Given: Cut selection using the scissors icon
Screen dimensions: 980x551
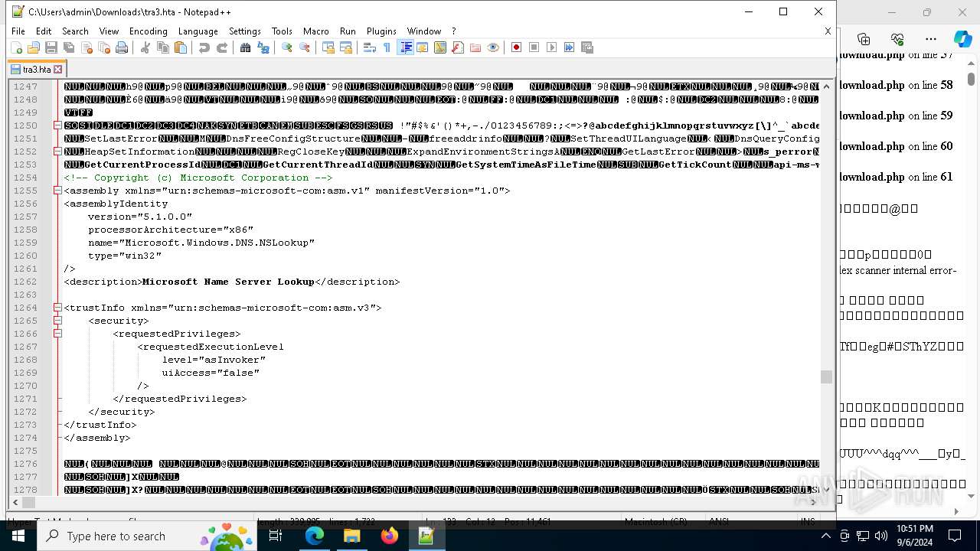Looking at the screenshot, I should 145,47.
